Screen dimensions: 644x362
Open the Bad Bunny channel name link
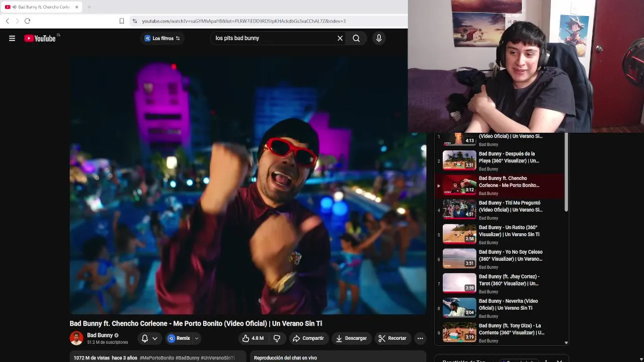(x=100, y=335)
